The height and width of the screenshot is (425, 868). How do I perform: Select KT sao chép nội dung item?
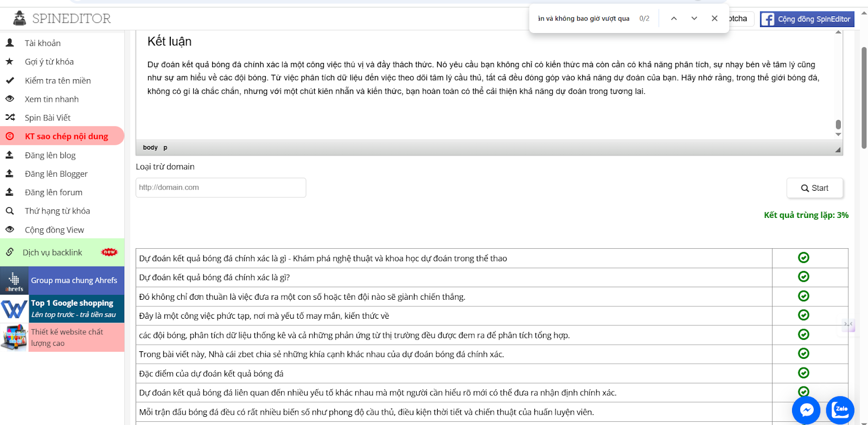(x=66, y=136)
